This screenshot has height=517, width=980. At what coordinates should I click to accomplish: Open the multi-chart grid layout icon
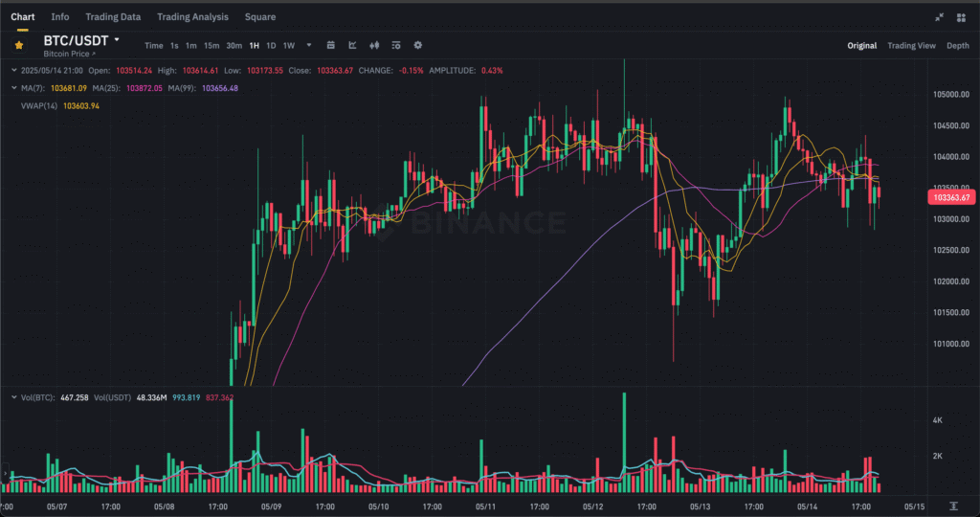pos(961,17)
